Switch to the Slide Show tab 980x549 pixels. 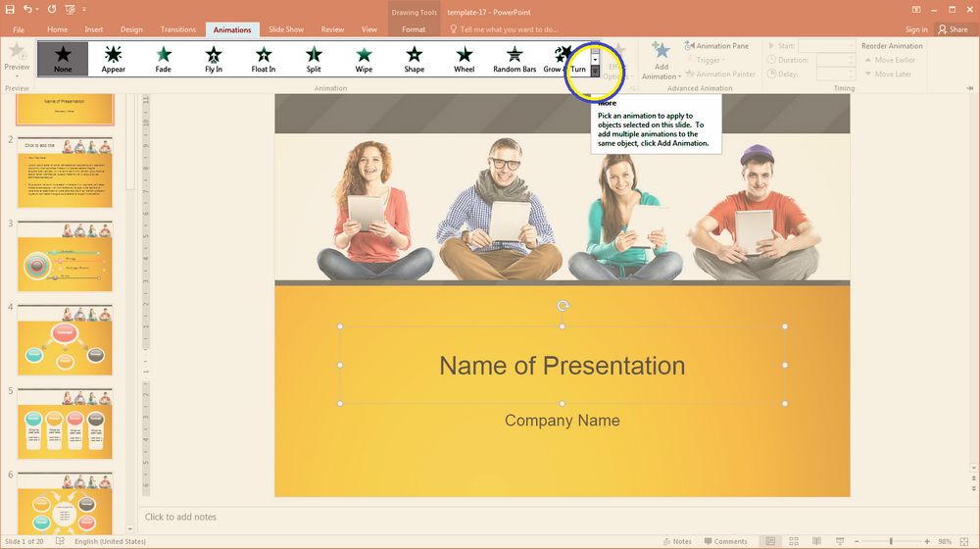[285, 29]
